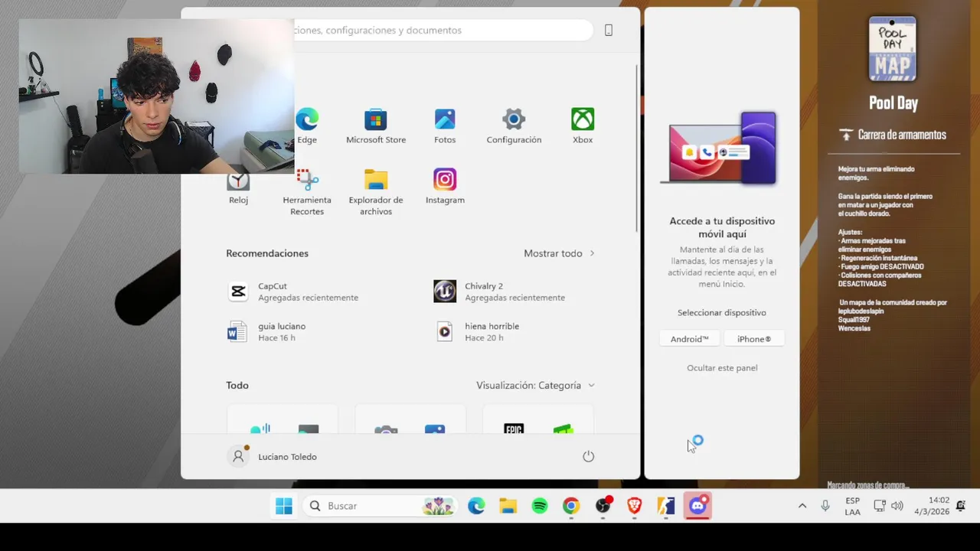The height and width of the screenshot is (551, 980).
Task: Open Configuración settings app
Action: coord(514,126)
